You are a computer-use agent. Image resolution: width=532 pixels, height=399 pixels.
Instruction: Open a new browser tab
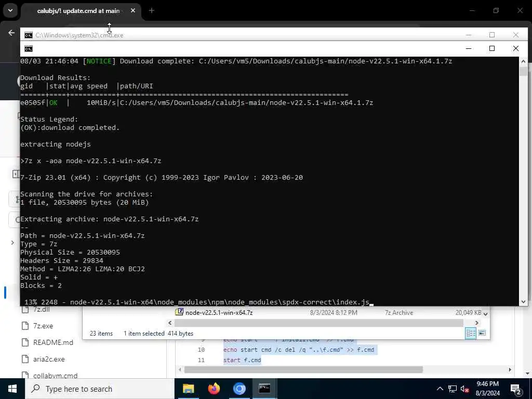[x=152, y=11]
